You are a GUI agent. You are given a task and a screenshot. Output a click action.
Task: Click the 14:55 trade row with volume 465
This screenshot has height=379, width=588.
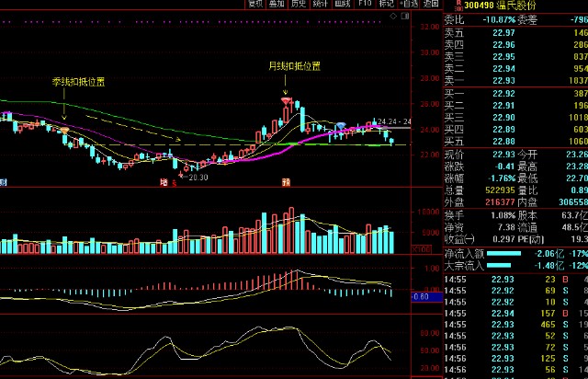[515, 325]
